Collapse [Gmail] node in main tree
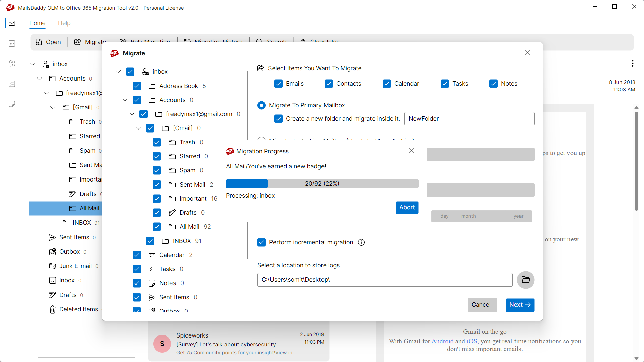The image size is (644, 362). [53, 107]
